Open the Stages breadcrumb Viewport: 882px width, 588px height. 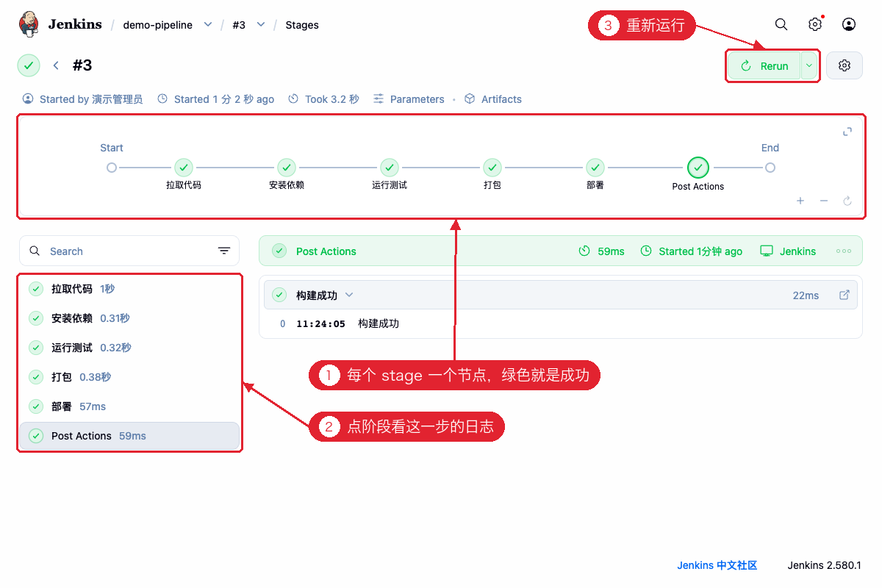(302, 24)
